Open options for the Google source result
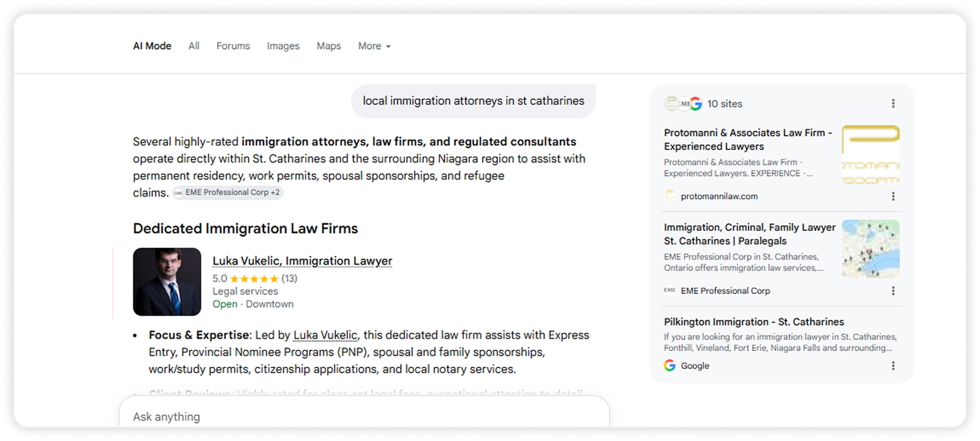Image resolution: width=980 pixels, height=441 pixels. (893, 366)
